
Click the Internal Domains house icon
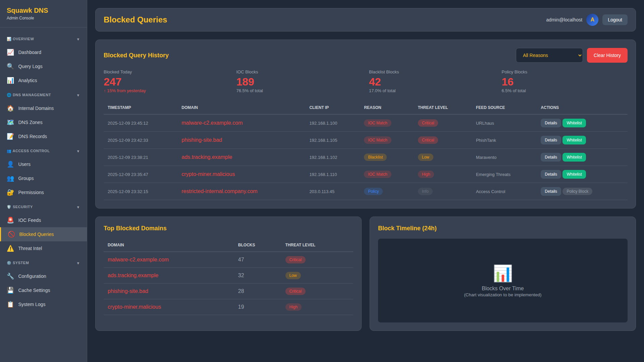click(x=10, y=108)
